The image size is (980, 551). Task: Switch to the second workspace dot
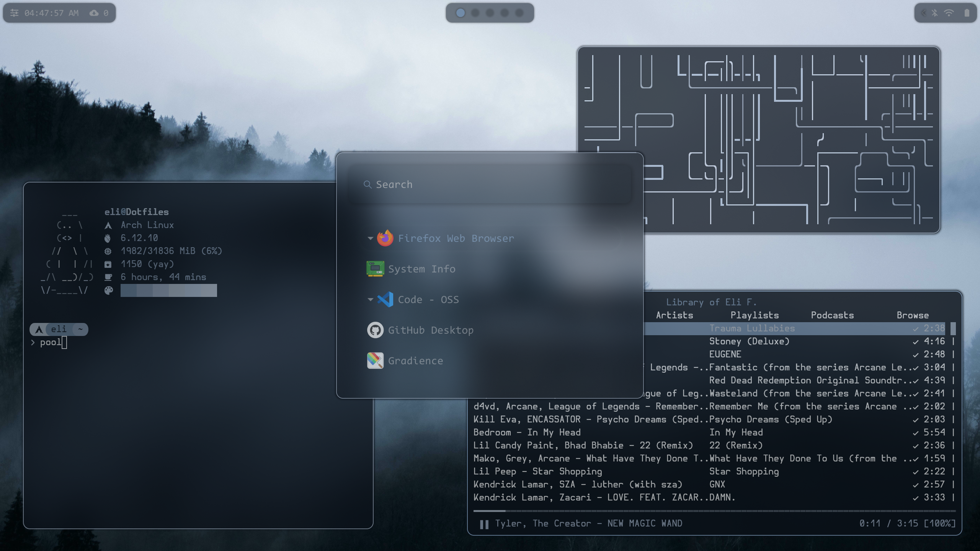coord(475,13)
